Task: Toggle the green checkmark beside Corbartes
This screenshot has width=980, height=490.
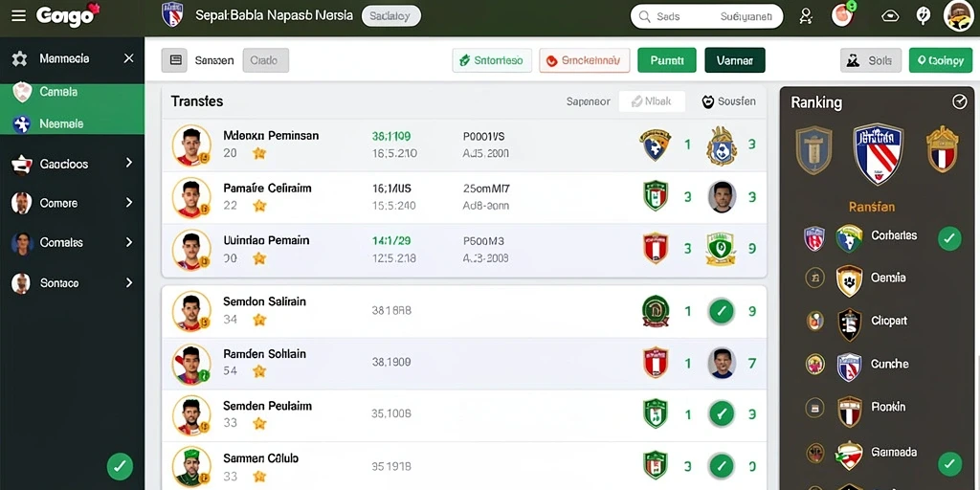Action: pyautogui.click(x=949, y=238)
